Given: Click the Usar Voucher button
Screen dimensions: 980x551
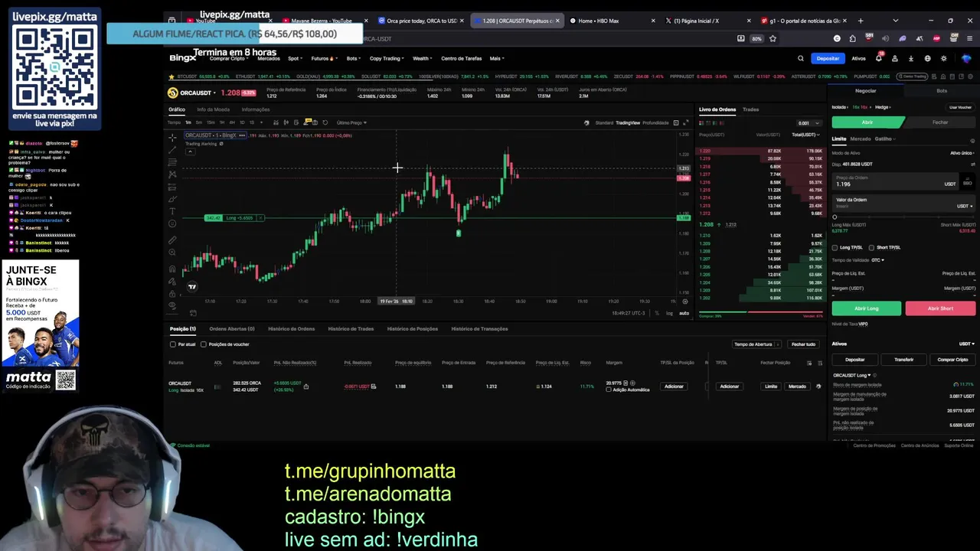Looking at the screenshot, I should (x=960, y=107).
